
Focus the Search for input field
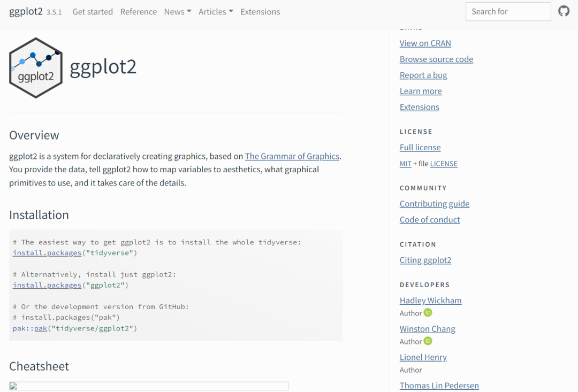tap(508, 12)
